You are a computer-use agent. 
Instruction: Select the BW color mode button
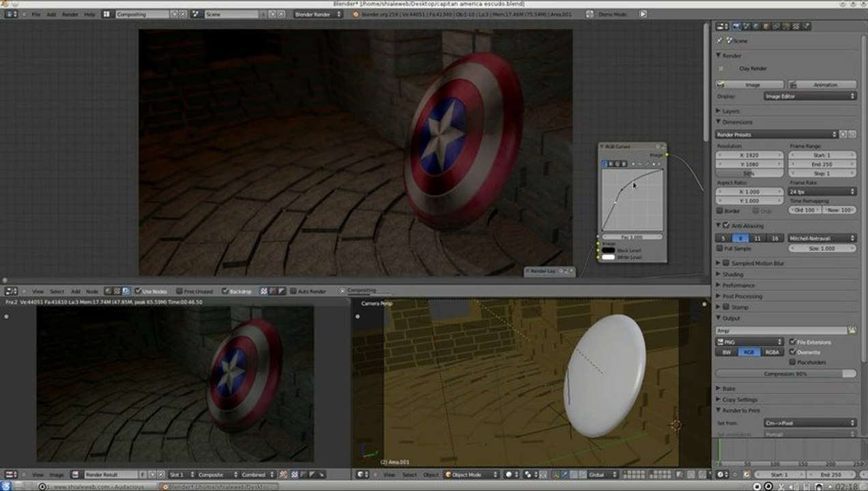click(726, 352)
